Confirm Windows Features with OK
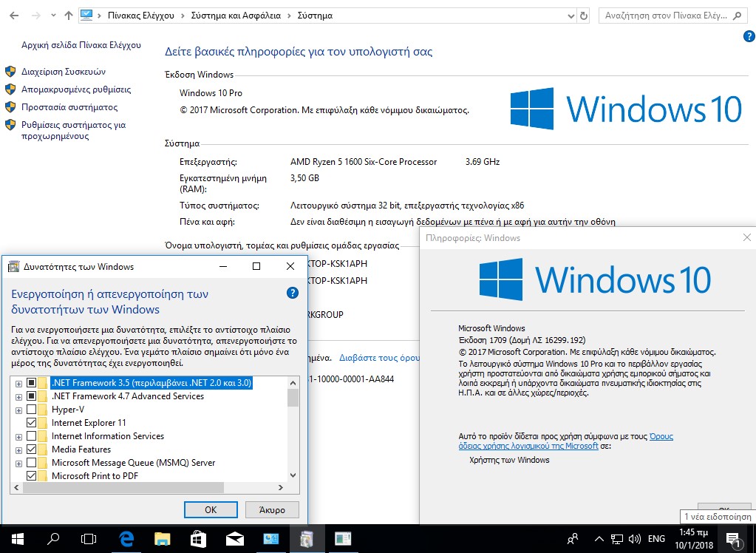Image resolution: width=756 pixels, height=553 pixels. (211, 509)
